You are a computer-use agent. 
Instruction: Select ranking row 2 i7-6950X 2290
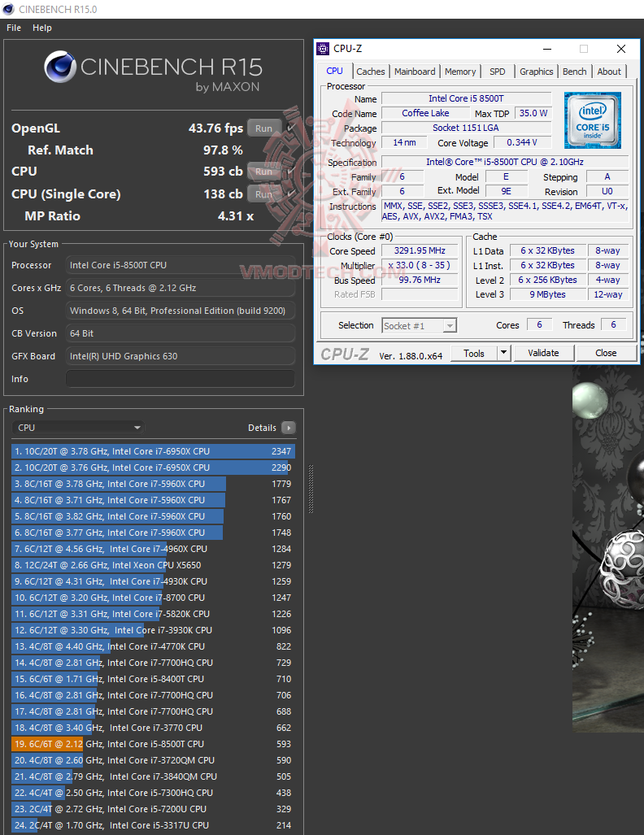pos(153,468)
